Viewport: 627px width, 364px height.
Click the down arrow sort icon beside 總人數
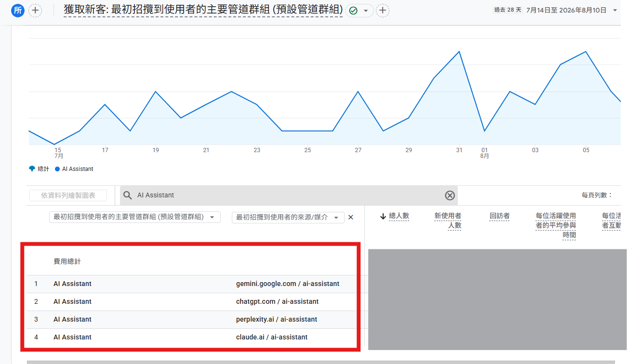[383, 216]
